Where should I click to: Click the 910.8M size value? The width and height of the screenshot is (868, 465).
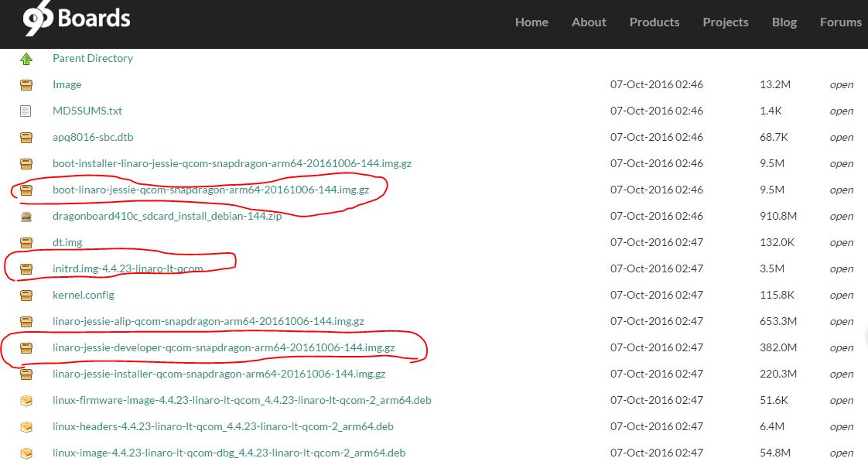pyautogui.click(x=777, y=216)
